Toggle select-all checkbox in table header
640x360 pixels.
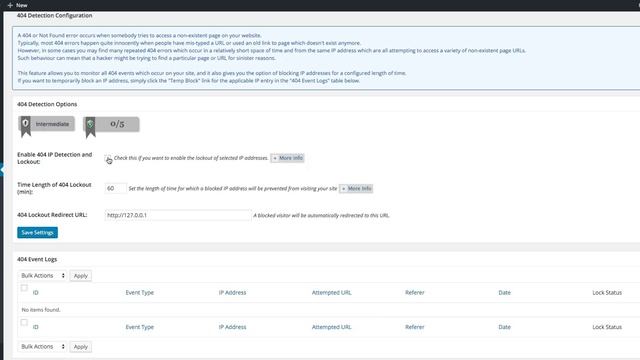tap(24, 288)
